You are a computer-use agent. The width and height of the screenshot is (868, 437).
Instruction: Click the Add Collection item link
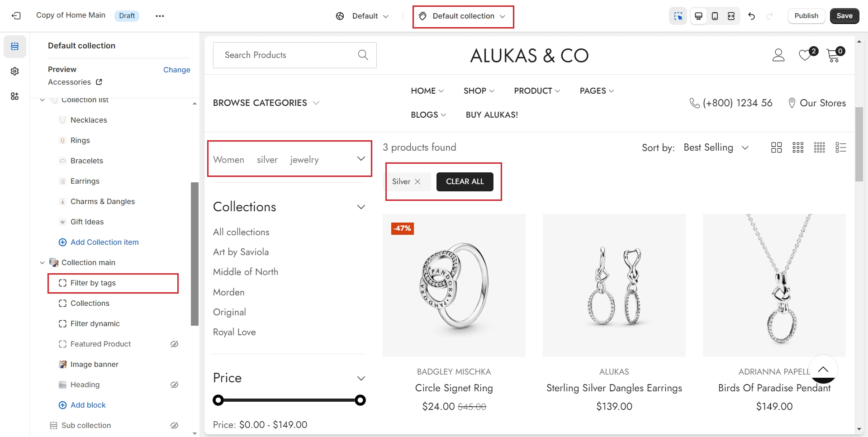pyautogui.click(x=104, y=242)
